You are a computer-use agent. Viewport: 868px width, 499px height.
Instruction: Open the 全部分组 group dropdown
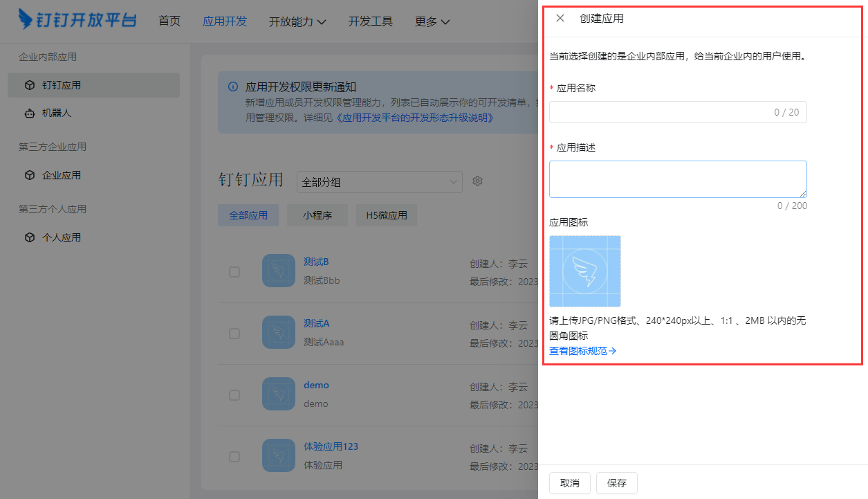coord(379,182)
